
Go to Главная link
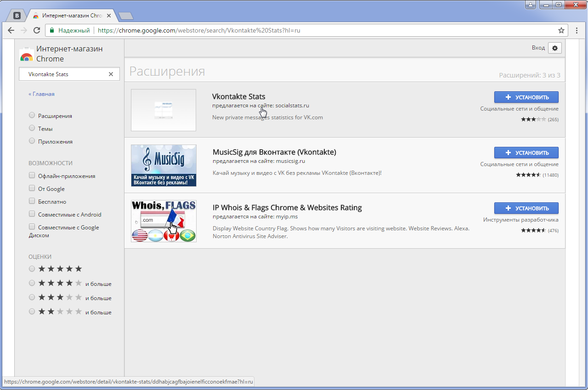[x=41, y=94]
